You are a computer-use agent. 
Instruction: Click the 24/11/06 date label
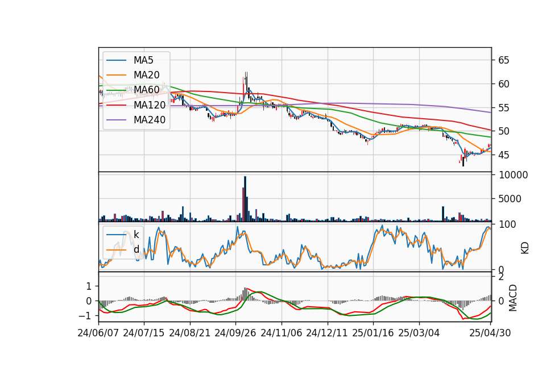[x=282, y=333]
